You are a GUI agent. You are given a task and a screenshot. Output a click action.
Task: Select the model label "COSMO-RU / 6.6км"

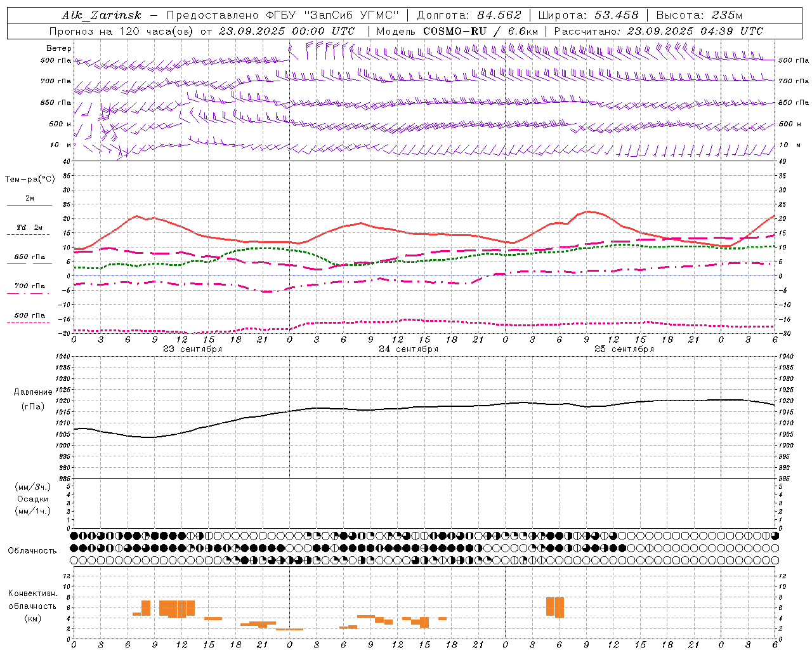(x=481, y=31)
